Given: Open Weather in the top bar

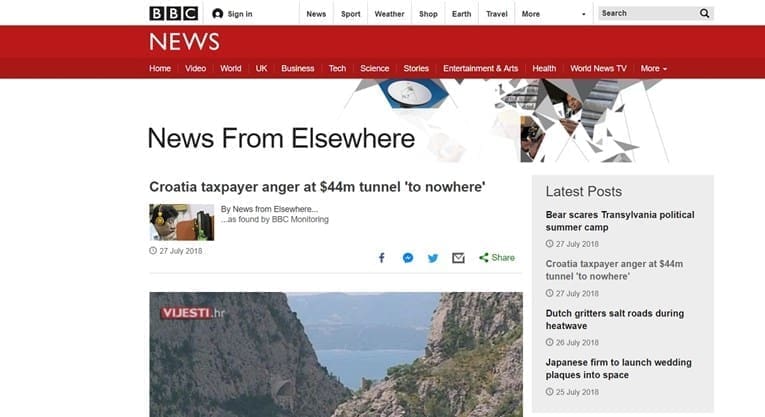Looking at the screenshot, I should (389, 14).
